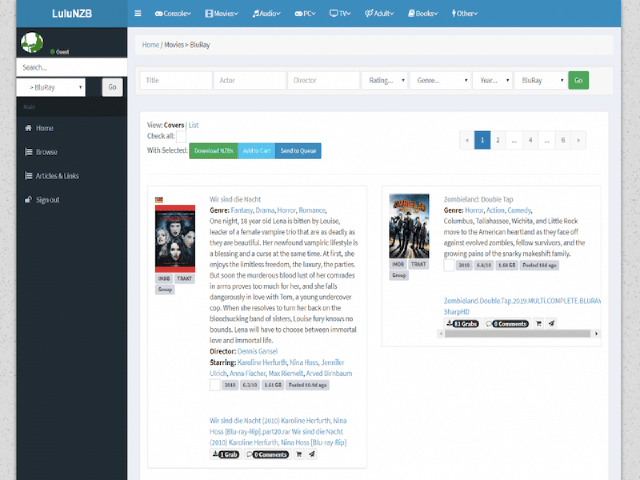Tick the Check all checkbox

pos(182,136)
